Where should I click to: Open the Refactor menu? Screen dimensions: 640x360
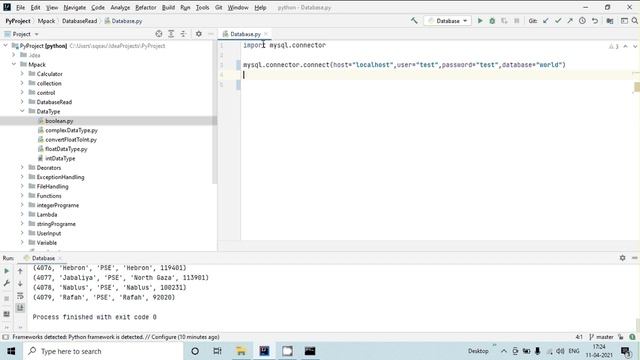(146, 8)
